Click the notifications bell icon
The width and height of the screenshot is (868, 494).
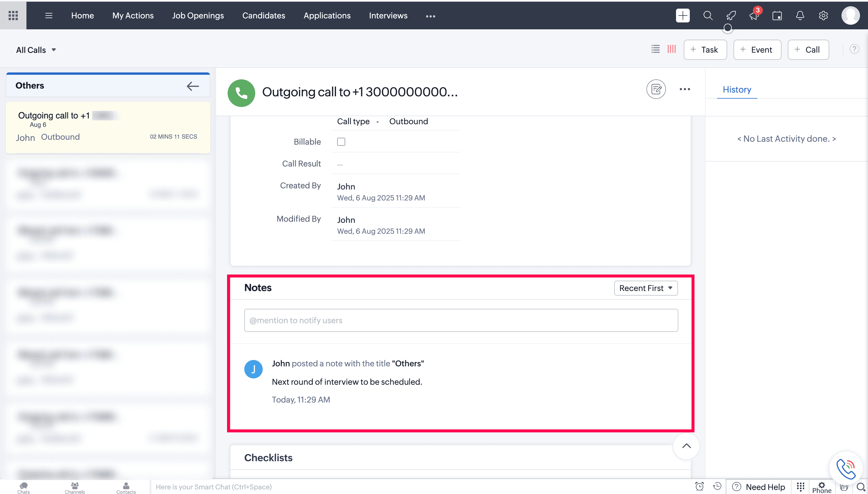pos(800,16)
